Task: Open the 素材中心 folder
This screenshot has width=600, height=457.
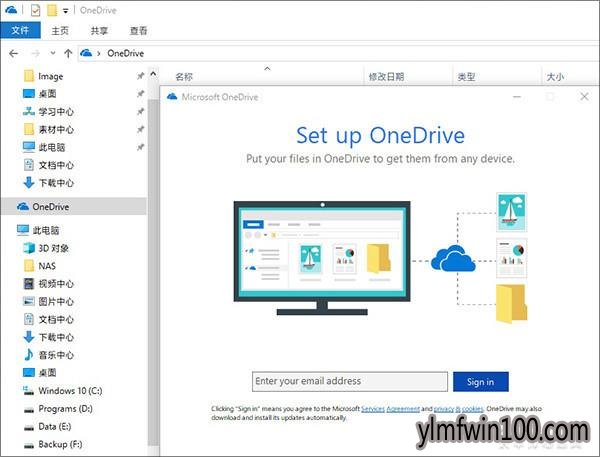Action: coord(48,129)
